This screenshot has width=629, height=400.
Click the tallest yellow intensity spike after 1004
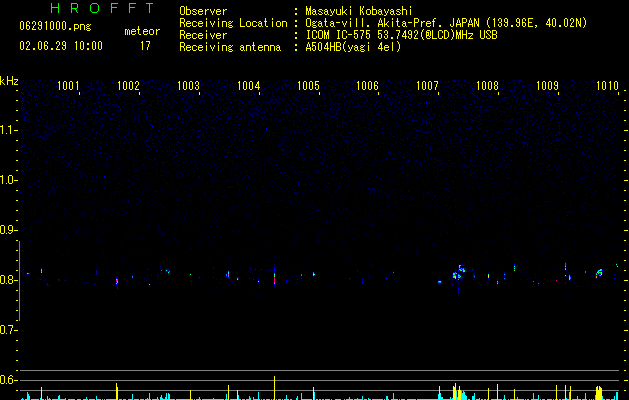click(x=274, y=388)
